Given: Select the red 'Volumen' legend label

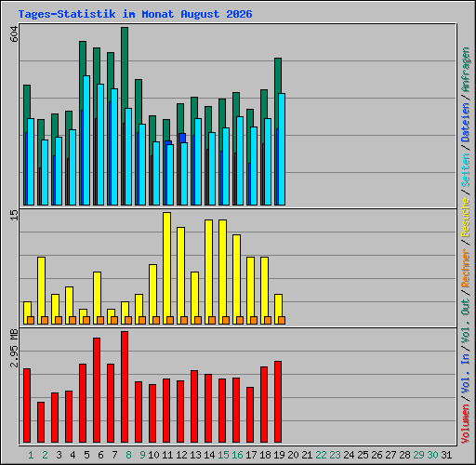Looking at the screenshot, I should pos(466,424).
